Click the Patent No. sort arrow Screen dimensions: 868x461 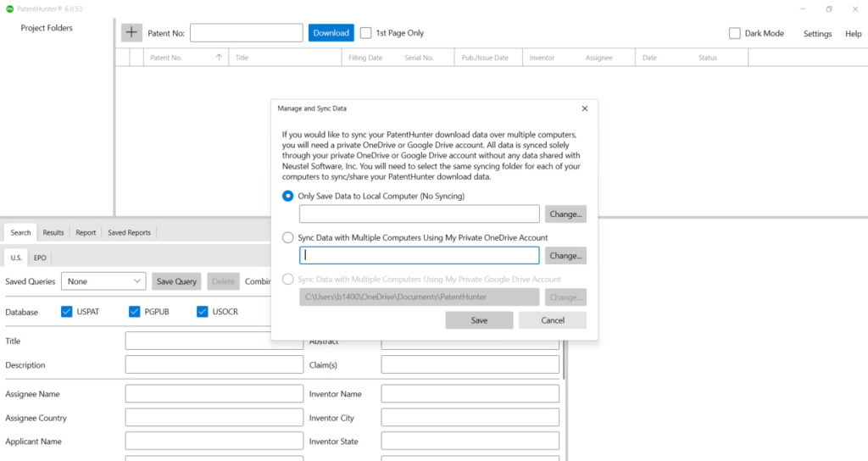220,57
